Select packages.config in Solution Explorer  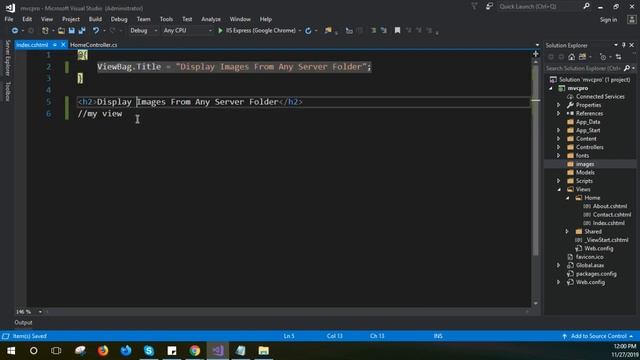point(596,274)
